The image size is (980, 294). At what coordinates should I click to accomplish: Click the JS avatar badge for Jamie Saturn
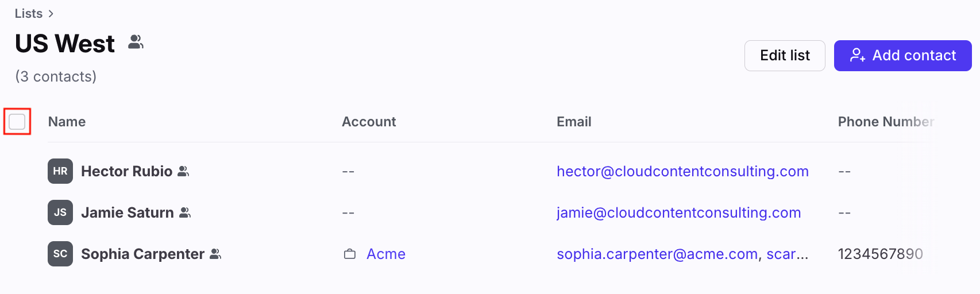[x=60, y=212]
